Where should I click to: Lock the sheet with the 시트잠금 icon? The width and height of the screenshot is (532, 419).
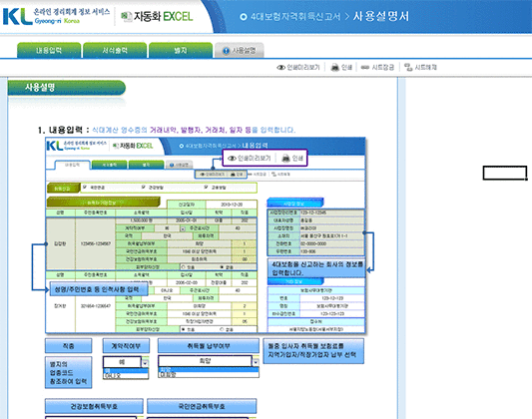pyautogui.click(x=377, y=67)
